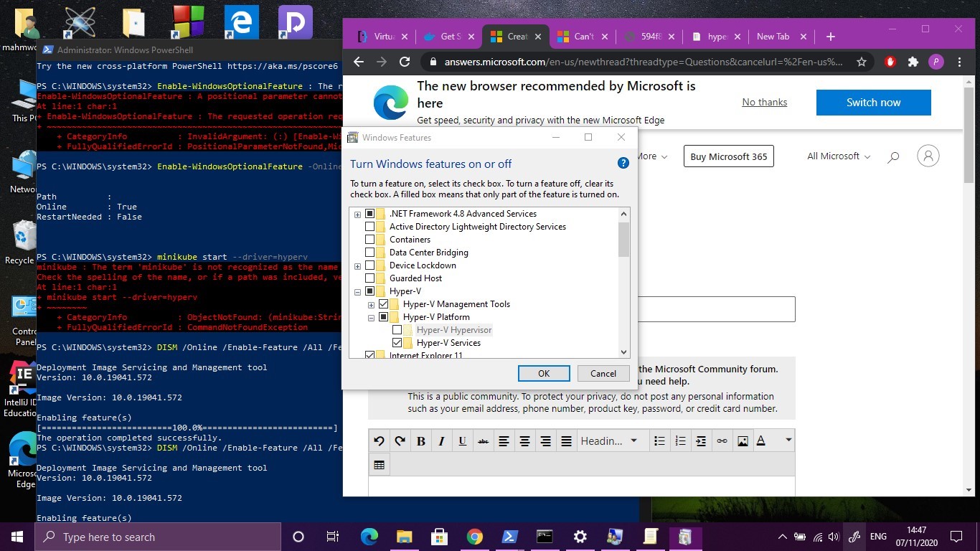This screenshot has height=551, width=980.
Task: Insert a bulleted list in the editor
Action: tap(659, 441)
